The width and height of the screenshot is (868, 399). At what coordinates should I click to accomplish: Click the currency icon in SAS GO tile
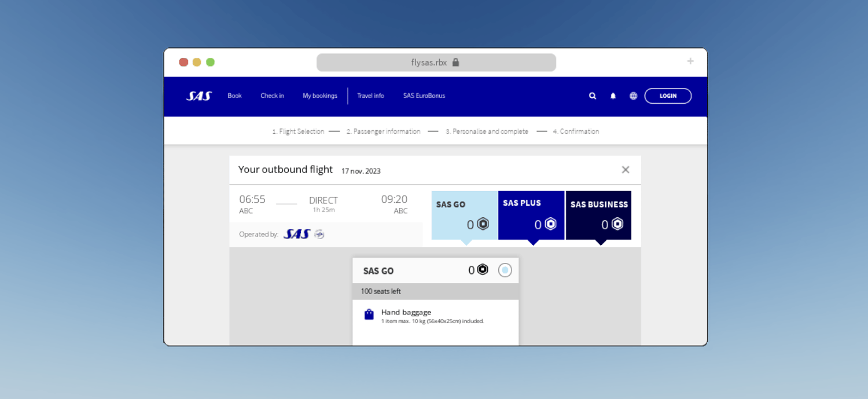tap(484, 224)
